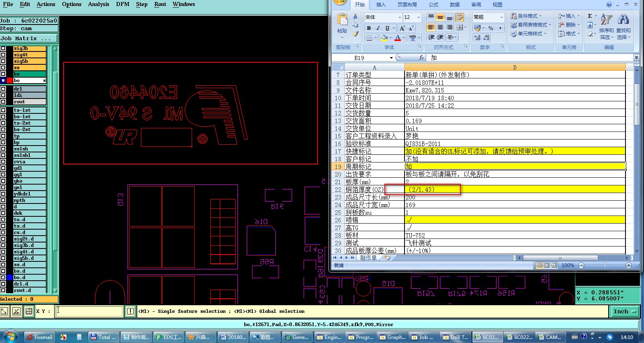Click the Wrap Text icon in alignment group

(x=459, y=17)
